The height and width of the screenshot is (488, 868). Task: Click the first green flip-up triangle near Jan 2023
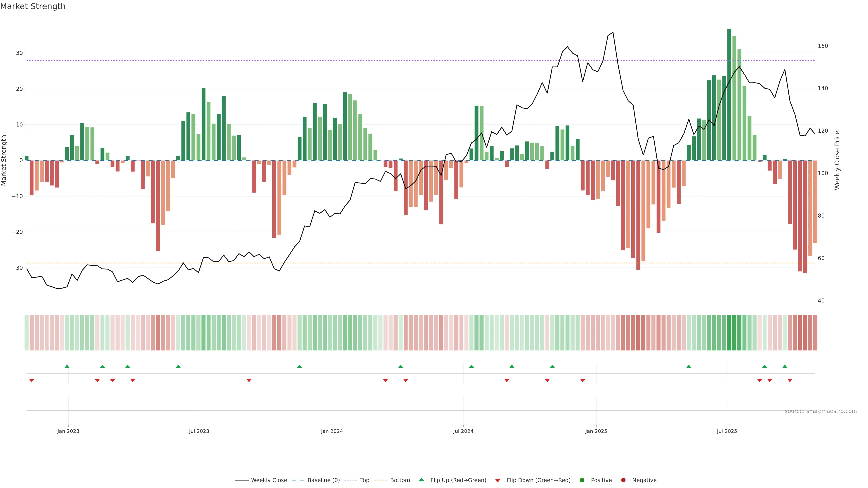pyautogui.click(x=67, y=366)
